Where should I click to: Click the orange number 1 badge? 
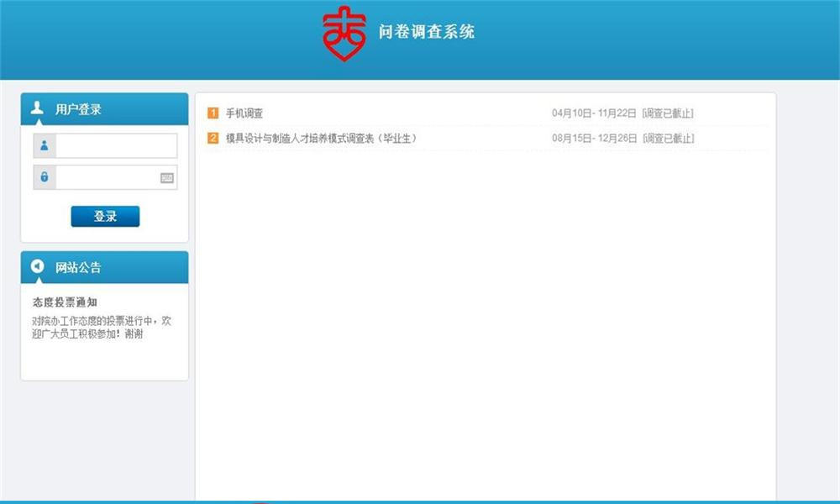(213, 113)
